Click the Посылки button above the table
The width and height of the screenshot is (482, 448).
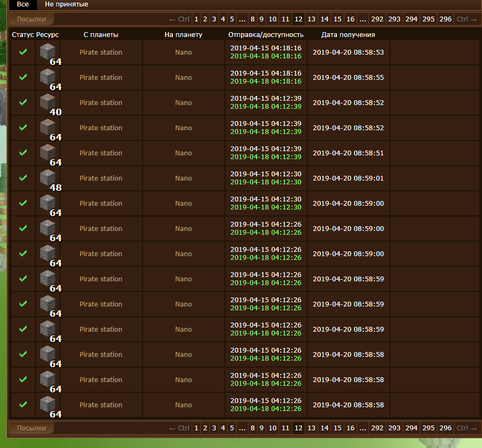point(32,19)
